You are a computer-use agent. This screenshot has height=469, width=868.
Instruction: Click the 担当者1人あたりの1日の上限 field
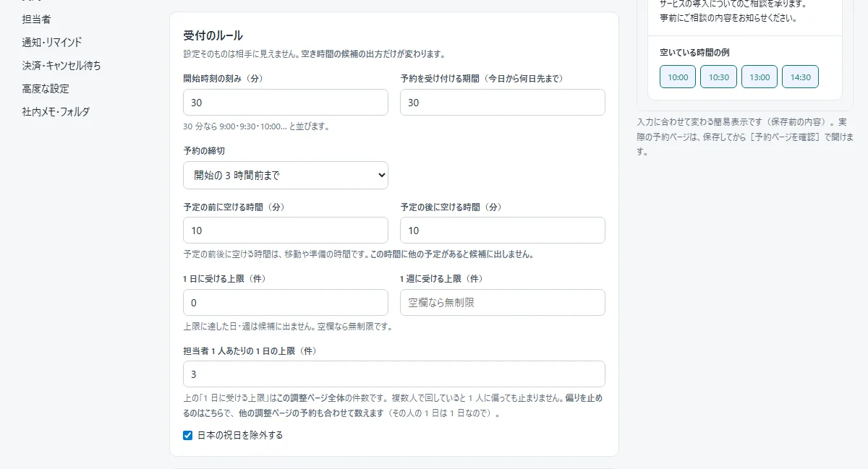point(394,374)
